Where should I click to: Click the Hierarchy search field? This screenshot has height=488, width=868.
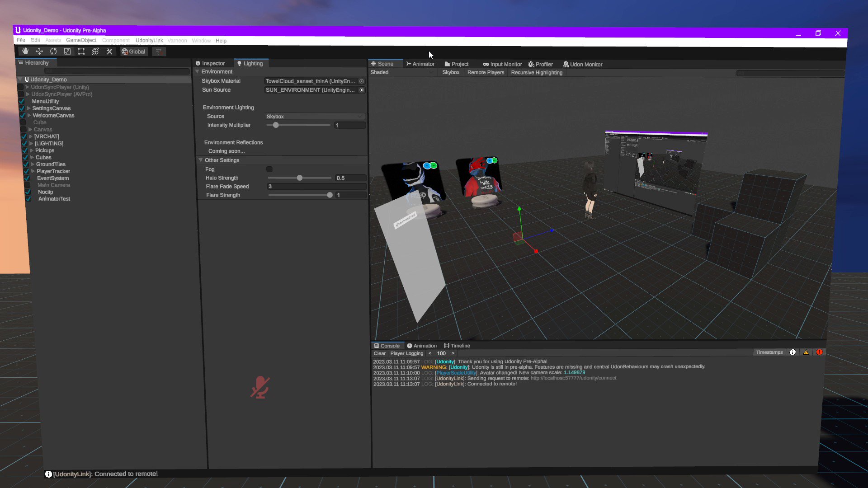(x=117, y=71)
